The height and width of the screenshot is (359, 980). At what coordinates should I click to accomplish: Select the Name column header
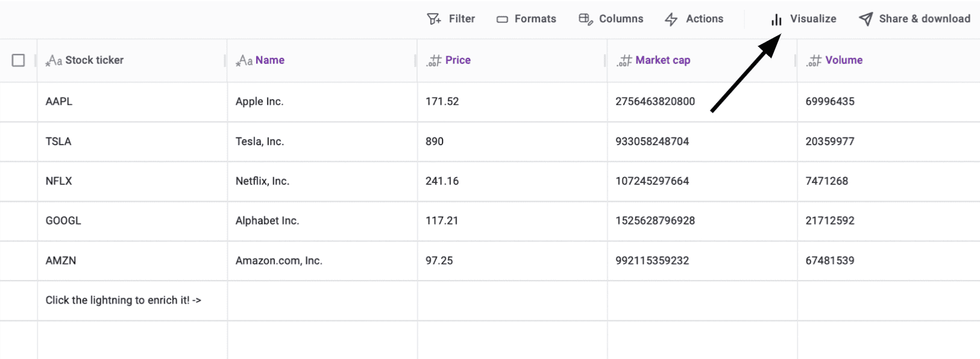tap(322, 60)
